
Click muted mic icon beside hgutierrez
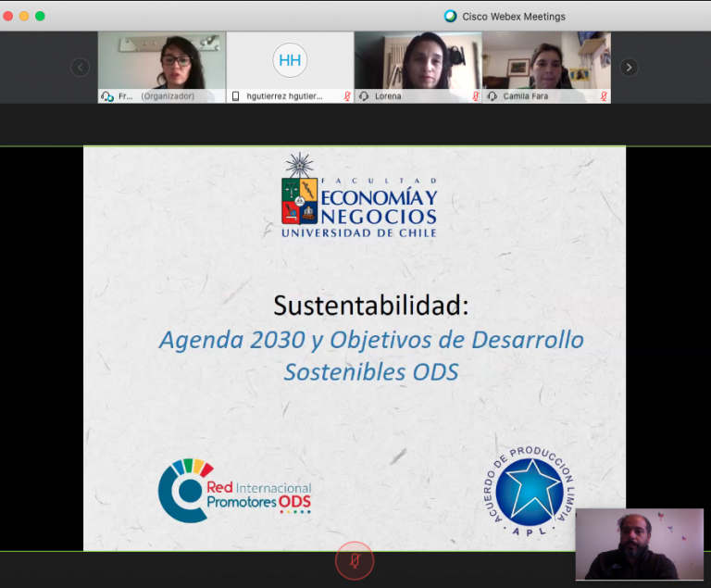pyautogui.click(x=347, y=96)
